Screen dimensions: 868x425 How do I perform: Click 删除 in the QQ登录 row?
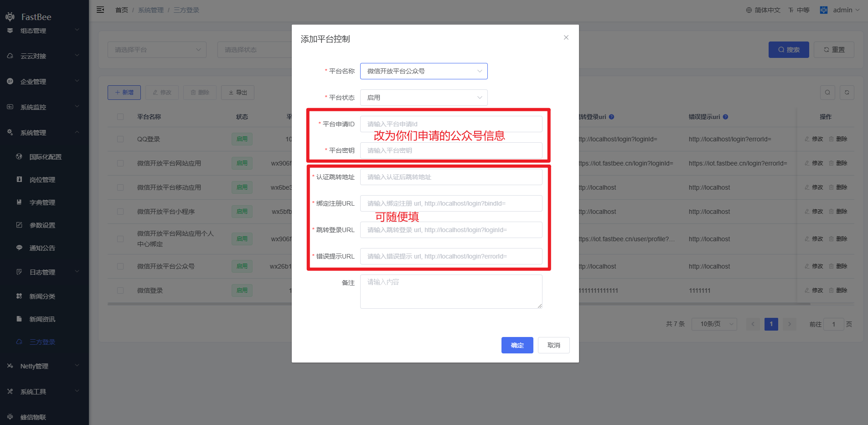coord(838,139)
